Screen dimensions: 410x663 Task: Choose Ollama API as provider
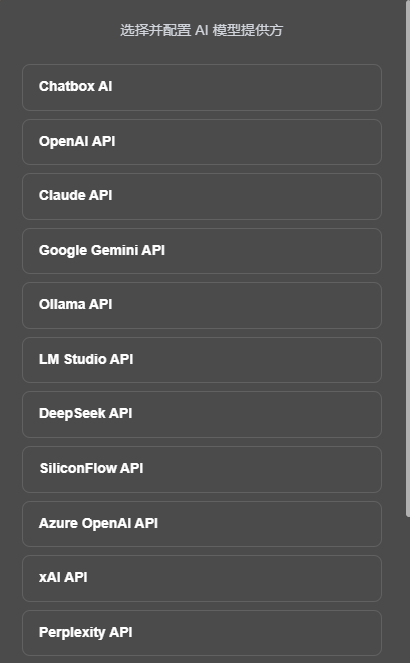(202, 305)
